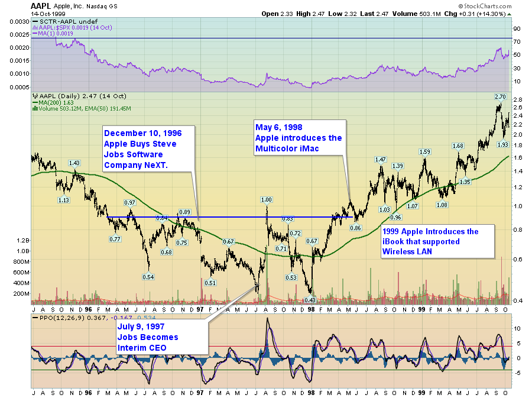Click the 'Low 2.32' quote value
Viewport: 532px width, 398px height.
click(342, 14)
